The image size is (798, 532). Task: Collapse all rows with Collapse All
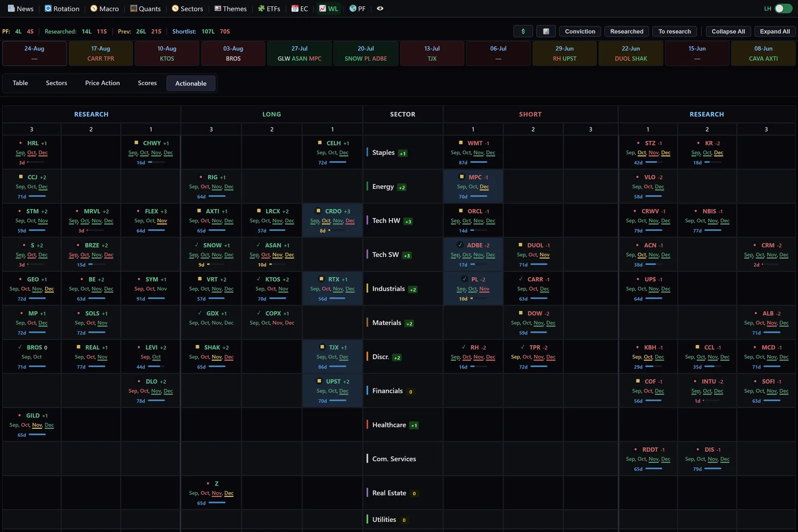coord(728,31)
